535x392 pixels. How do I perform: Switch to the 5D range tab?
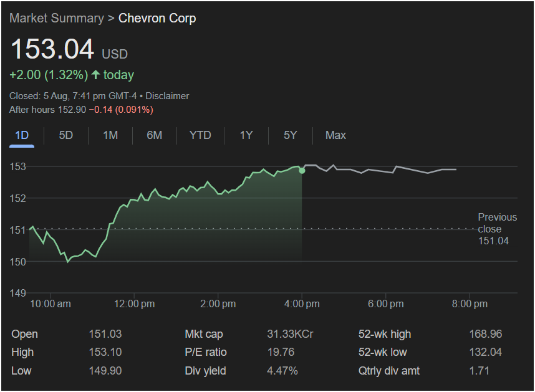coord(66,135)
